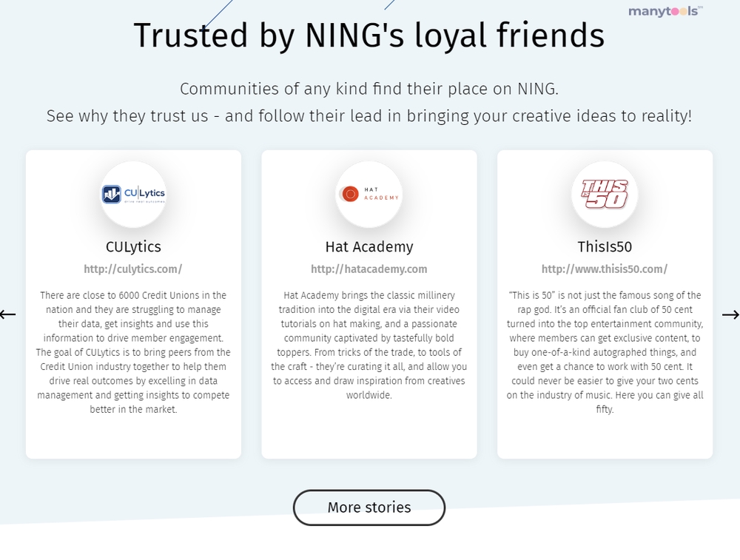Viewport: 740px width, 560px height.
Task: Open the www.thisis50.com link
Action: (605, 269)
